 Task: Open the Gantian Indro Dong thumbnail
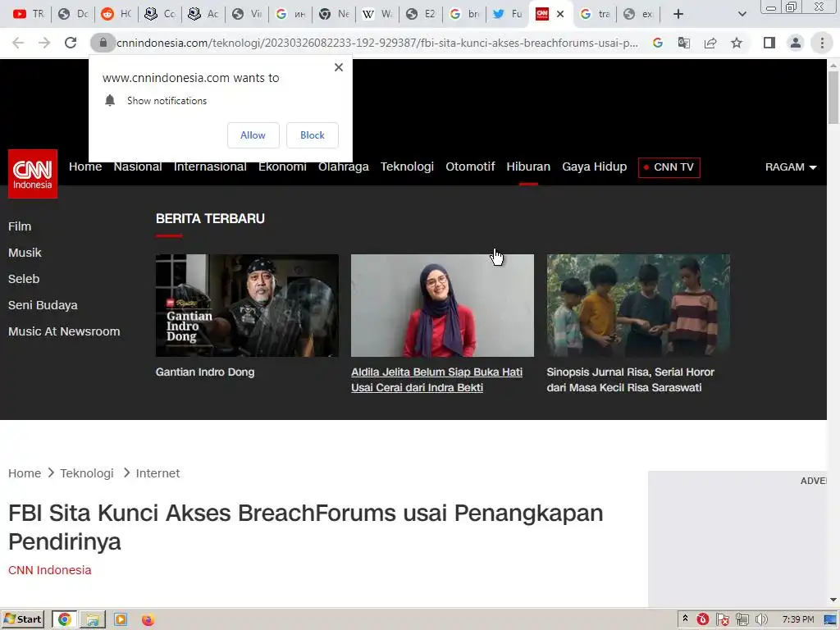pos(247,305)
